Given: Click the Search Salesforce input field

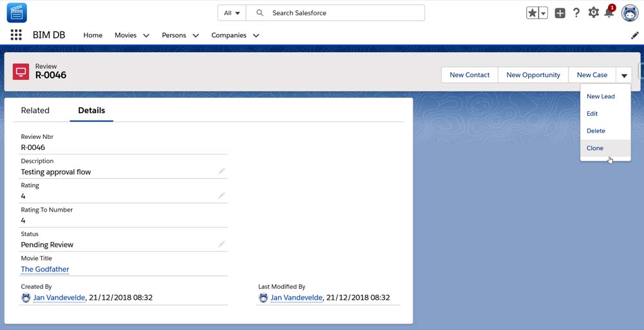Looking at the screenshot, I should [x=335, y=13].
